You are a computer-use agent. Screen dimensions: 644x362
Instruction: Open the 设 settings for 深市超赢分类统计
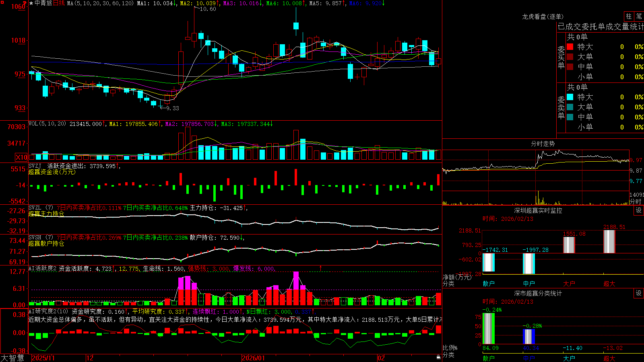click(x=639, y=293)
